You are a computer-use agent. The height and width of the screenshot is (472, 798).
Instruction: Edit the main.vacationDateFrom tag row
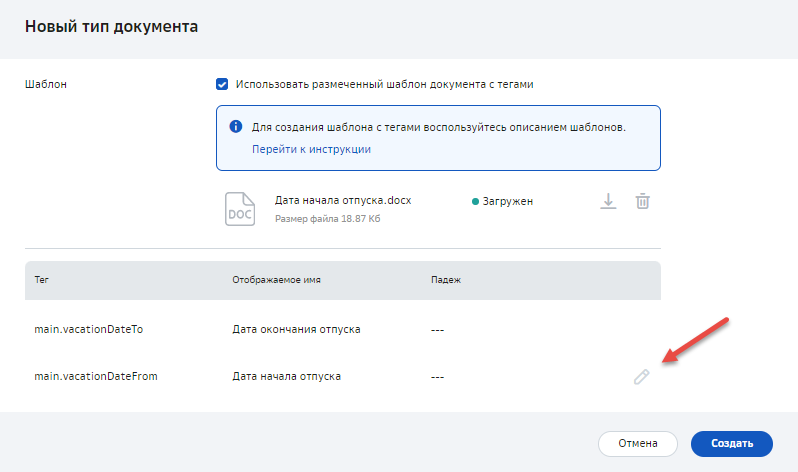(x=641, y=377)
